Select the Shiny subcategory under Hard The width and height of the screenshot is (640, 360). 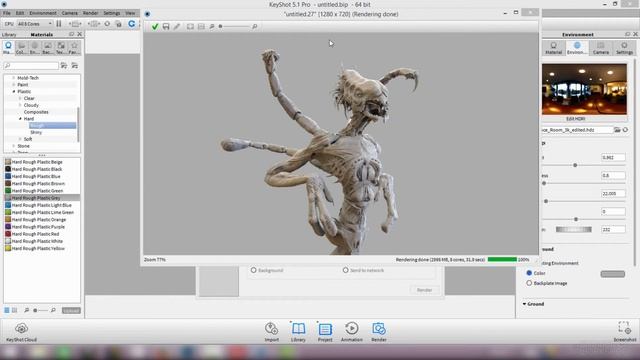tap(36, 132)
